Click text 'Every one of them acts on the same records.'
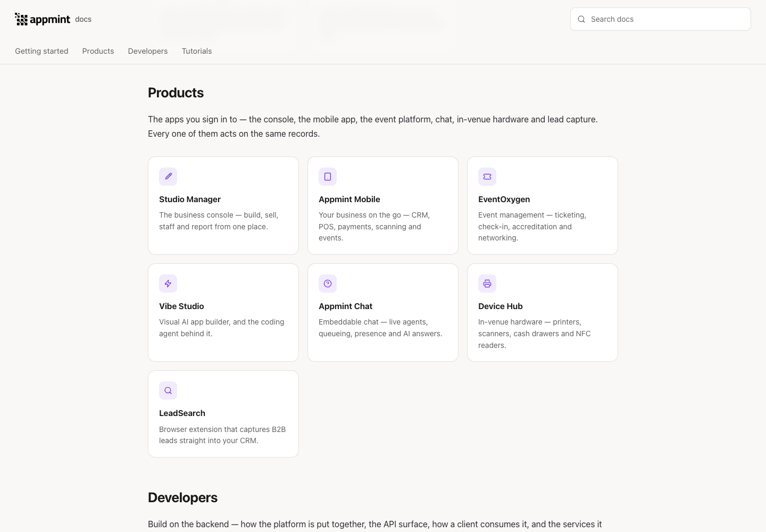The width and height of the screenshot is (766, 532). point(234,134)
